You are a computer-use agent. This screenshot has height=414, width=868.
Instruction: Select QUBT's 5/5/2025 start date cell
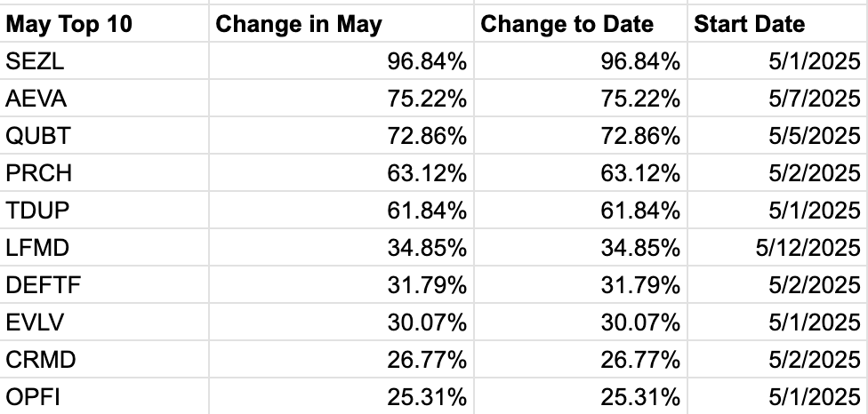coord(778,135)
